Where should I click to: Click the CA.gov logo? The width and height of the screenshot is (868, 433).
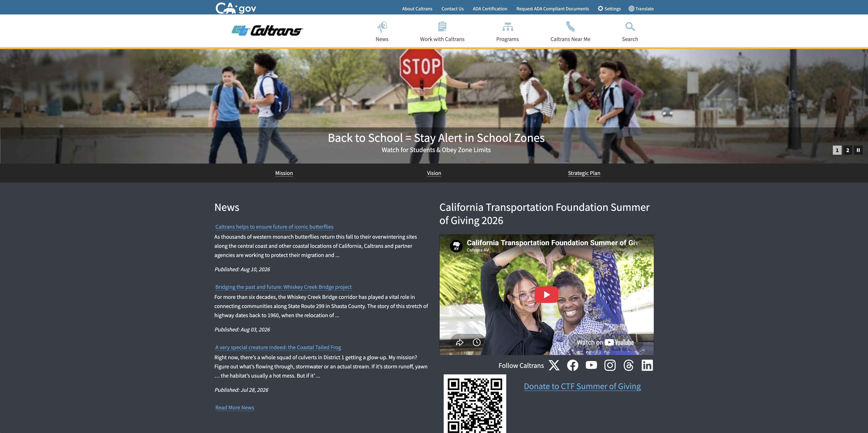click(235, 8)
